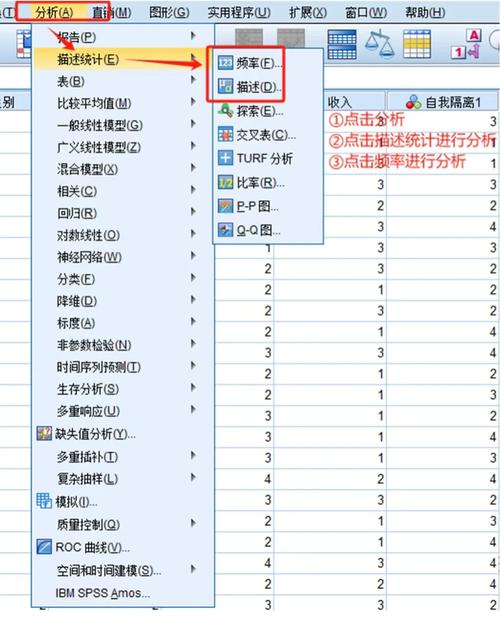Select 神经网络(W) menu item
The image size is (500, 618).
[123, 257]
